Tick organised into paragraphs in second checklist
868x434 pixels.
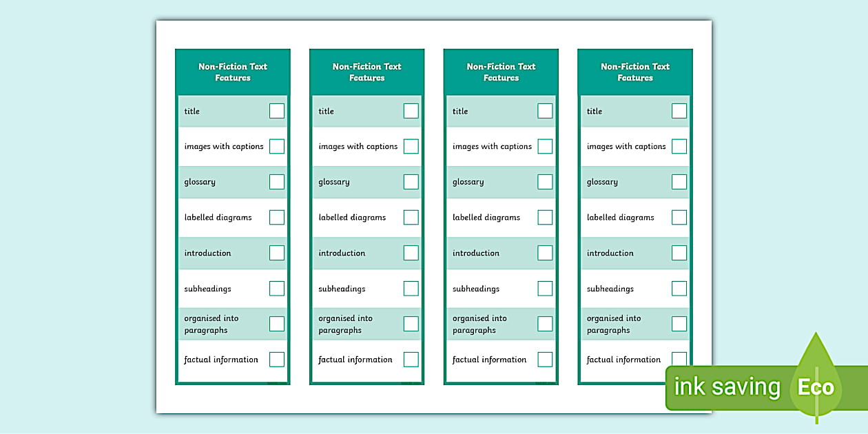coord(411,324)
